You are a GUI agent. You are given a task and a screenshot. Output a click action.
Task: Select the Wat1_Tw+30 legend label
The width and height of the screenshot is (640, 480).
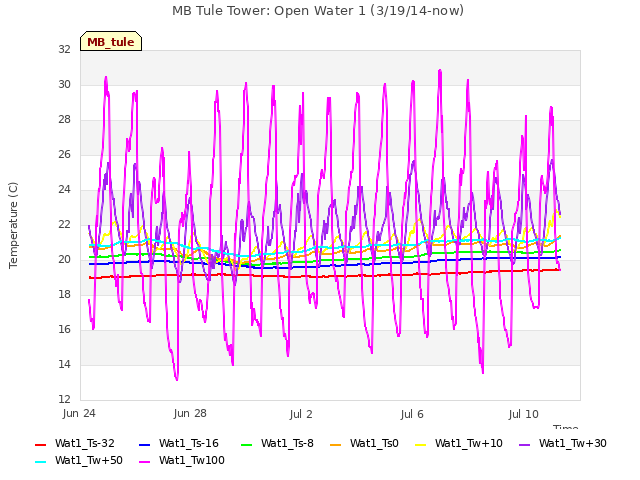[572, 444]
